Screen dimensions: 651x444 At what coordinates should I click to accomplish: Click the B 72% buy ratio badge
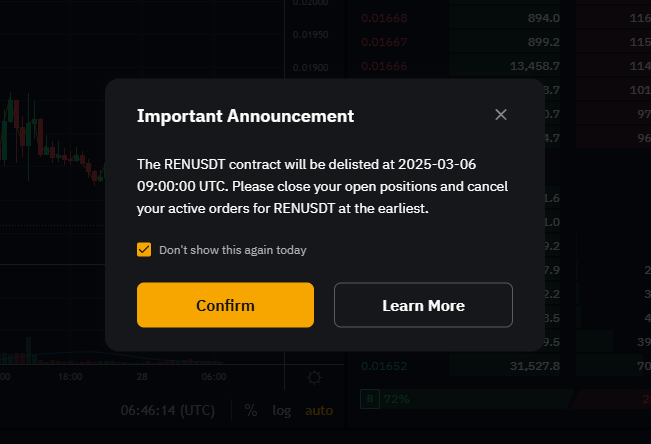tap(384, 399)
